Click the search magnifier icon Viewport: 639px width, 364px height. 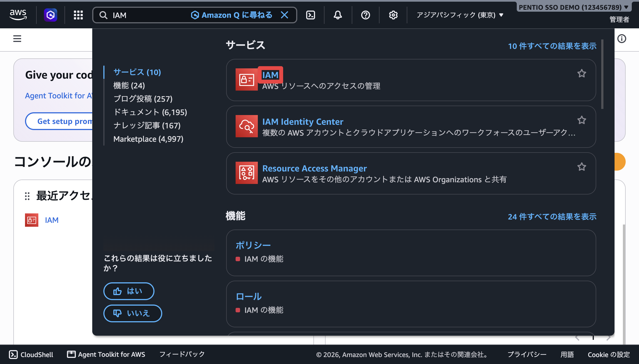(x=103, y=15)
